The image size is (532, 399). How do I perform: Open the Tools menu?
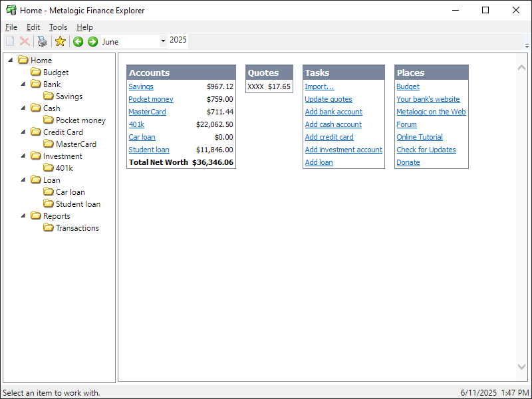tap(58, 27)
